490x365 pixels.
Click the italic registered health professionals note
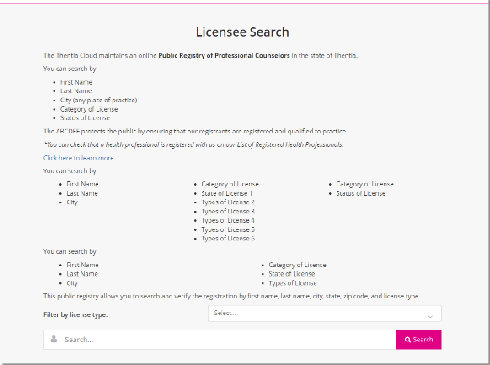click(193, 145)
